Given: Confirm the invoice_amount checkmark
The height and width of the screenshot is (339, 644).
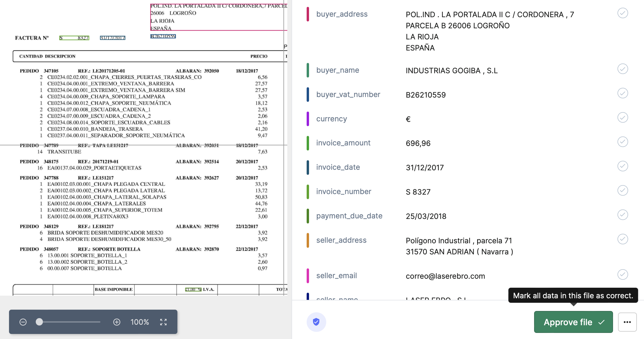Looking at the screenshot, I should click(623, 142).
